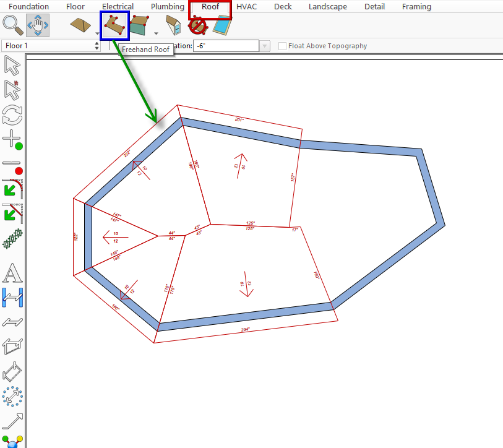Open the Plumbing tab
Image resolution: width=503 pixels, height=448 pixels.
coord(168,6)
